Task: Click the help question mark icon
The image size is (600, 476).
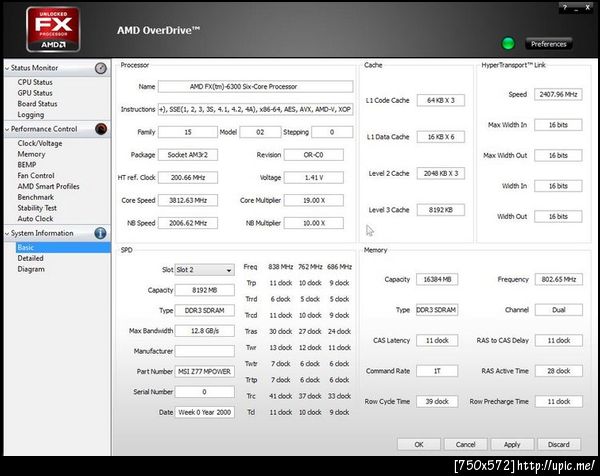Action: click(565, 7)
